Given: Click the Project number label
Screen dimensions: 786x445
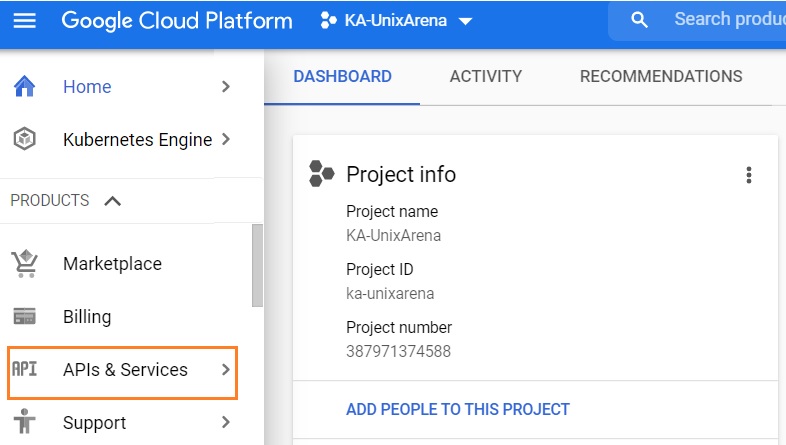Looking at the screenshot, I should 399,328.
